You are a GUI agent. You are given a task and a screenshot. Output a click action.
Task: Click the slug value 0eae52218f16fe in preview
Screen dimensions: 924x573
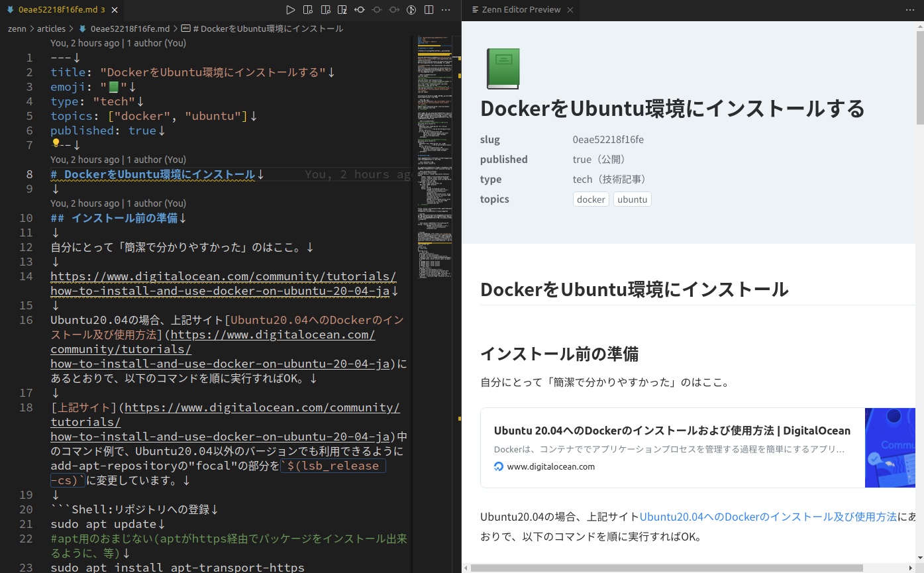[x=608, y=140]
